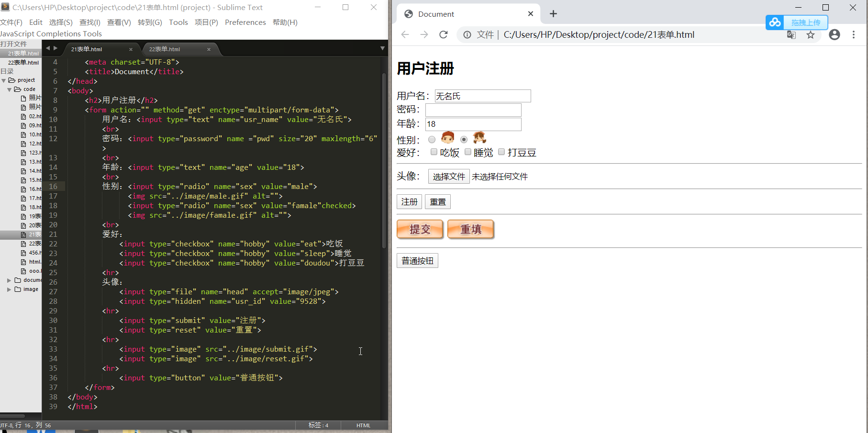Select the male gender radio button

pyautogui.click(x=432, y=139)
